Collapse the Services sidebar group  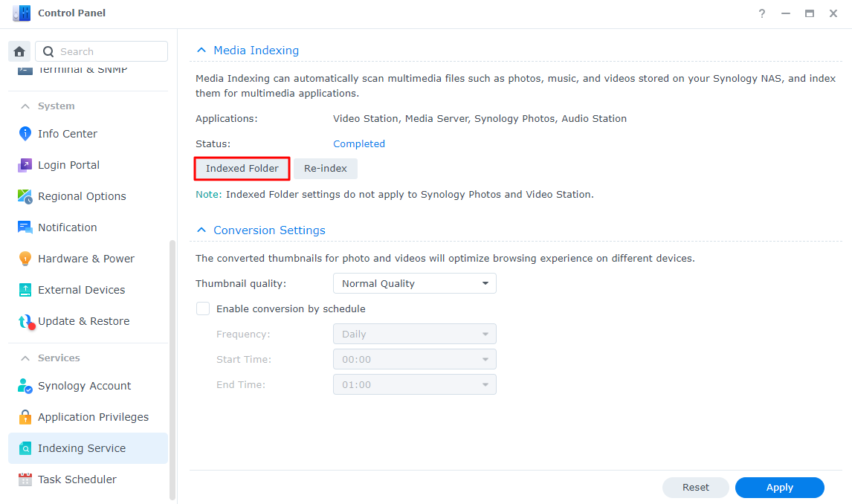click(25, 358)
